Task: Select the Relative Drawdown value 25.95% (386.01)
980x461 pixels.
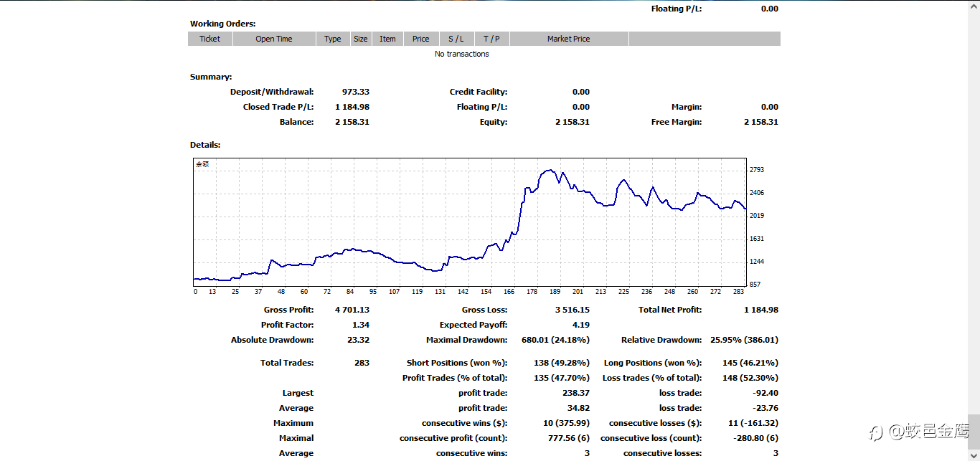Action: click(x=744, y=340)
